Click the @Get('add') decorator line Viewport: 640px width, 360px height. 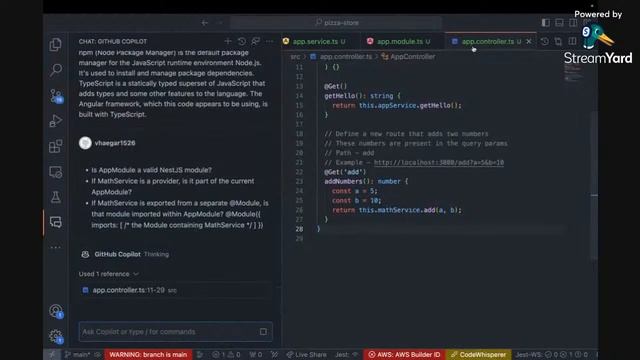coord(345,172)
